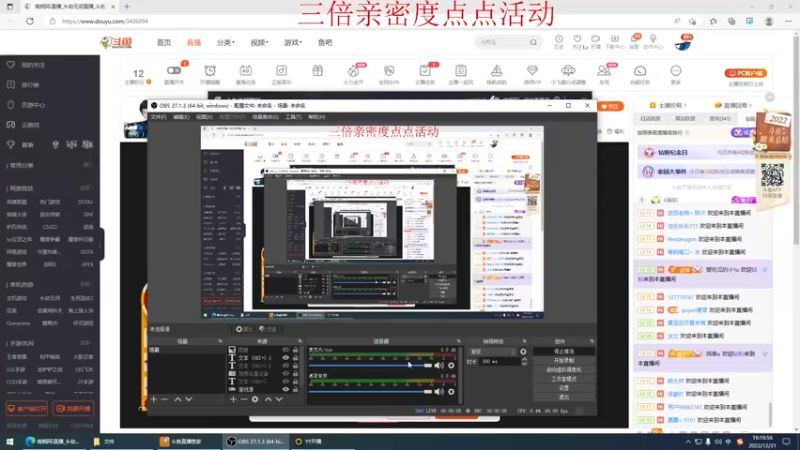Open mic audio settings gear in OBS mixer

tap(451, 365)
